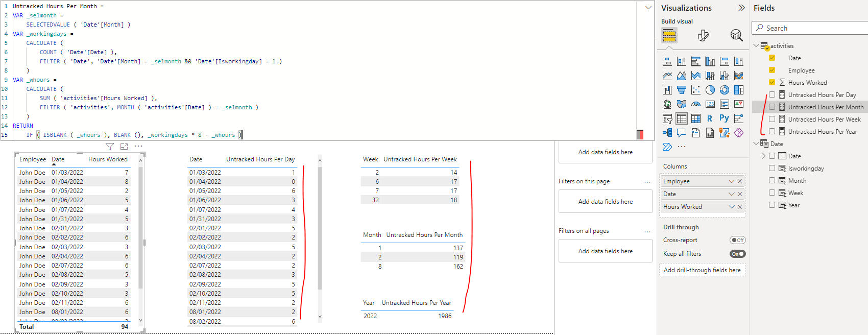This screenshot has height=335, width=868.
Task: Uncheck the Employee field checkbox
Action: (x=772, y=70)
